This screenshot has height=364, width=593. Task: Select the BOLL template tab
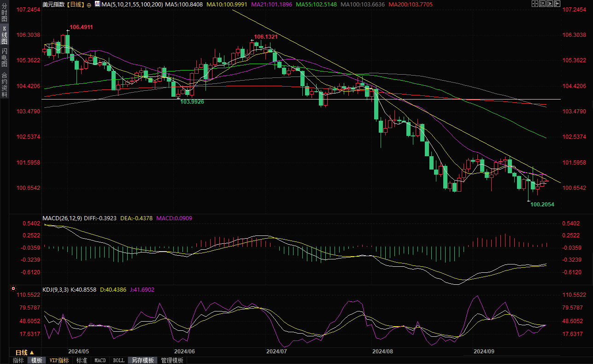coord(118,360)
